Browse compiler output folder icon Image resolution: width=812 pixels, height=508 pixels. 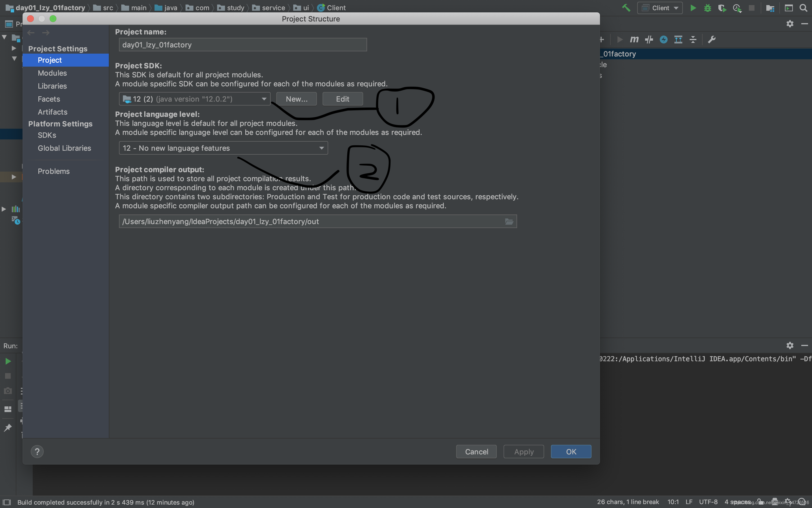(509, 222)
